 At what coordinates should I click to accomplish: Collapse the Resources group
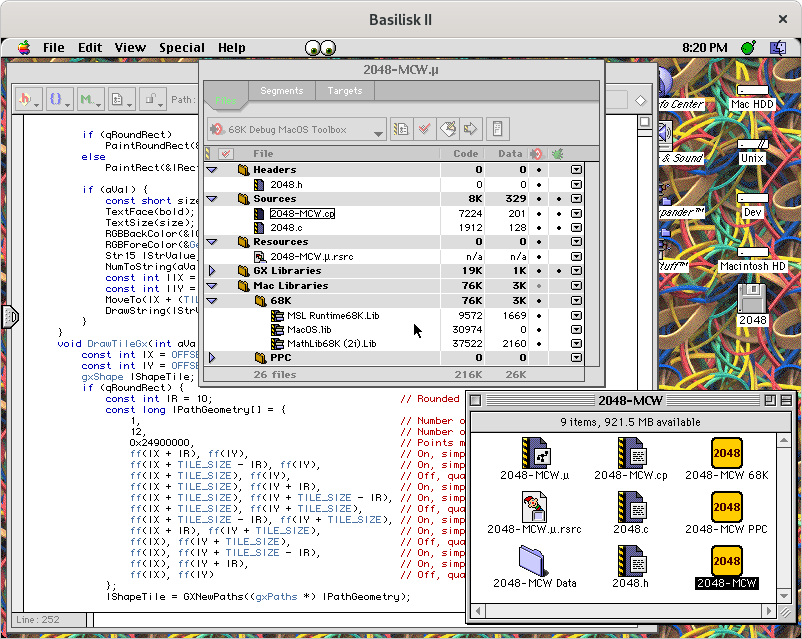pos(212,241)
